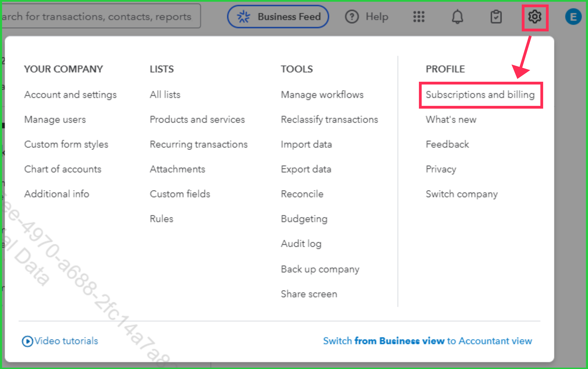Open Subscriptions and billing
Viewport: 588px width, 369px height.
(x=480, y=95)
